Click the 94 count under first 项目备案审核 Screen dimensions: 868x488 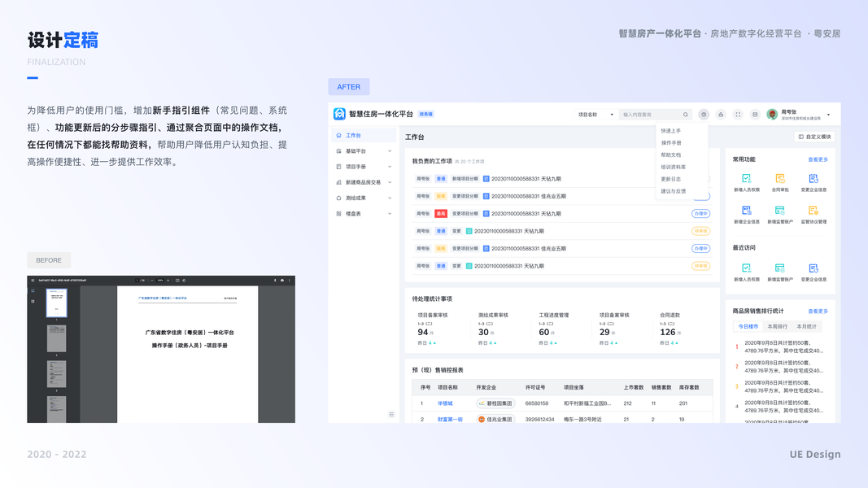pyautogui.click(x=423, y=332)
